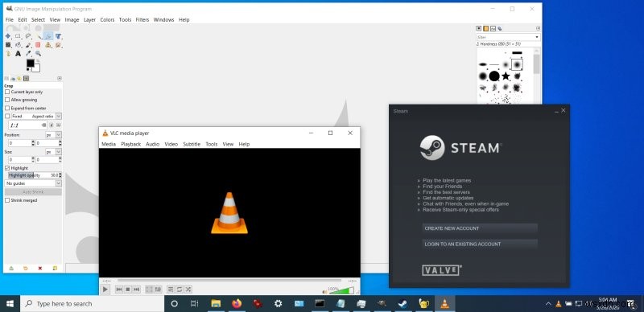Show hidden system tray icons chevron

click(x=548, y=304)
